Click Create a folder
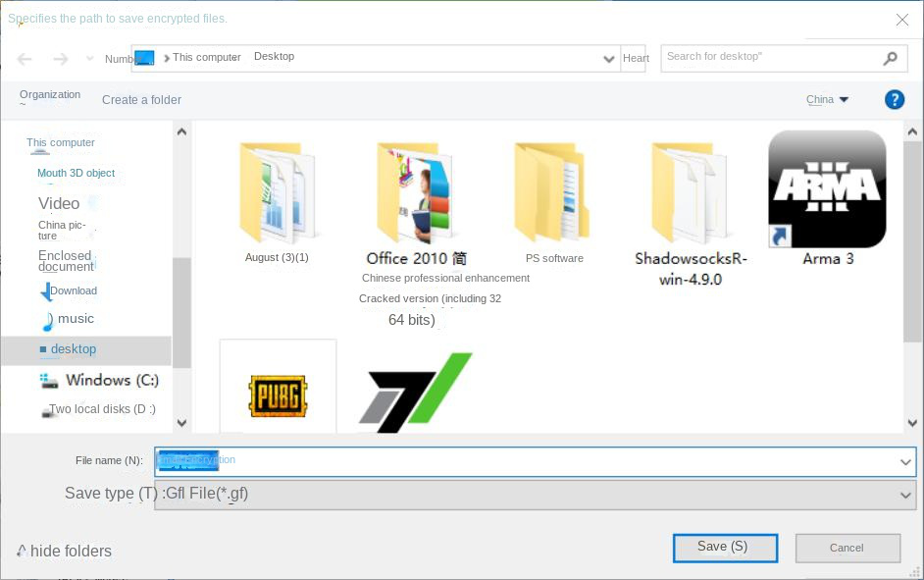 [141, 100]
